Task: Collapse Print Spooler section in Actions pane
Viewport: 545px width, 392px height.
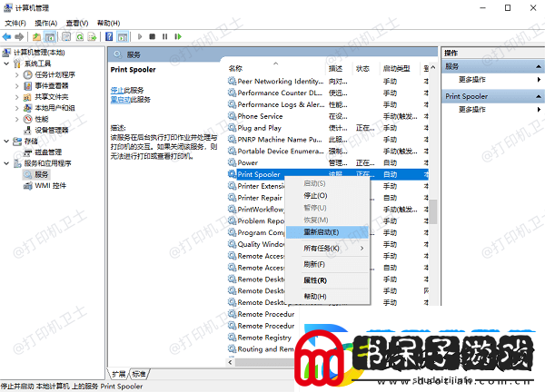Action: pyautogui.click(x=539, y=96)
